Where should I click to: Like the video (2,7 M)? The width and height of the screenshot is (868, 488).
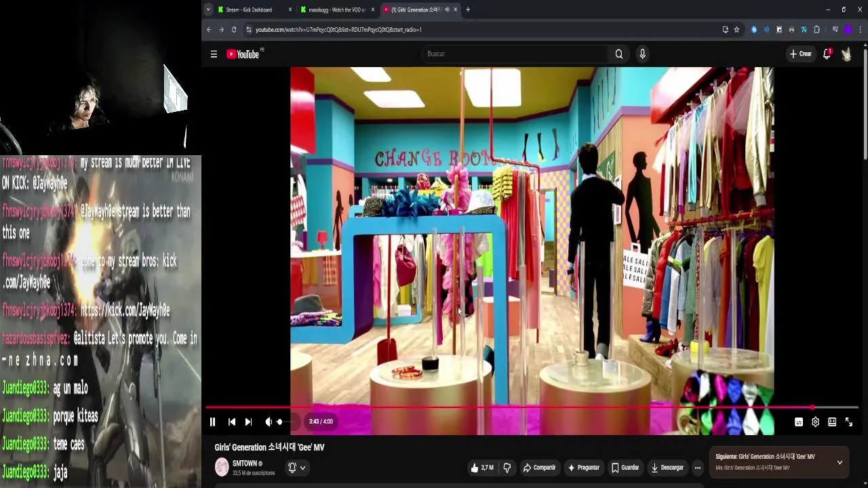click(482, 468)
